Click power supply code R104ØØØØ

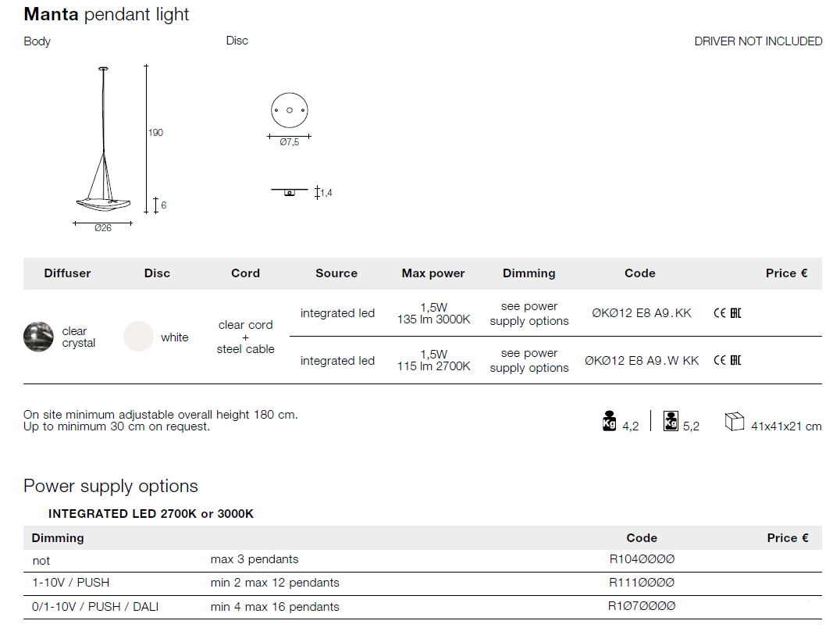pyautogui.click(x=642, y=559)
